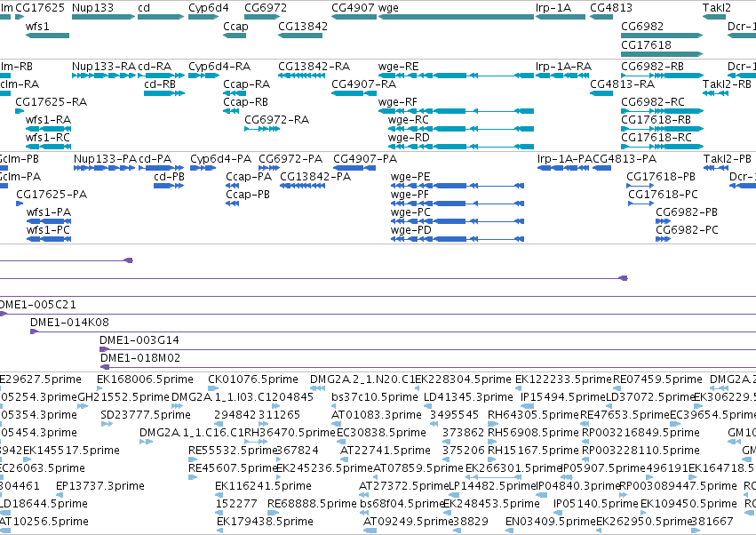Click the EK168006.5prime EST label
756x535 pixels.
pos(145,379)
